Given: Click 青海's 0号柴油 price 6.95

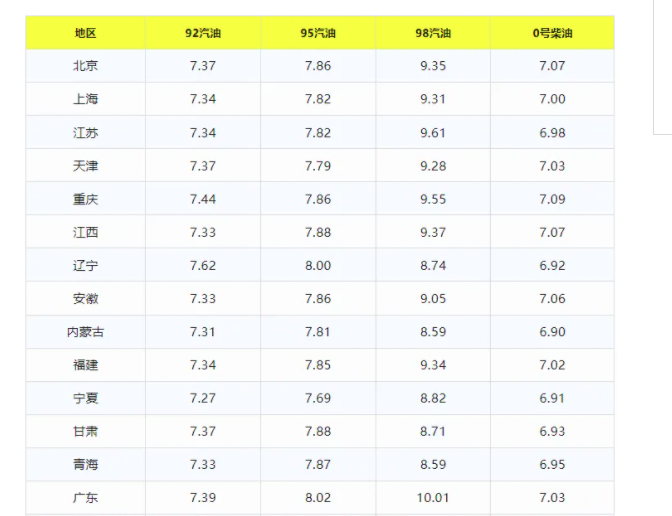Looking at the screenshot, I should [x=552, y=465].
